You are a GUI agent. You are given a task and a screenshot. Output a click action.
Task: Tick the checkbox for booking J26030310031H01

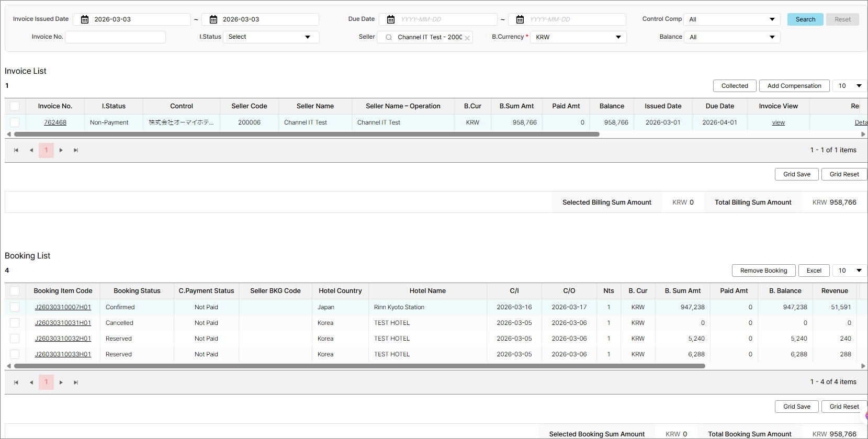pyautogui.click(x=15, y=323)
